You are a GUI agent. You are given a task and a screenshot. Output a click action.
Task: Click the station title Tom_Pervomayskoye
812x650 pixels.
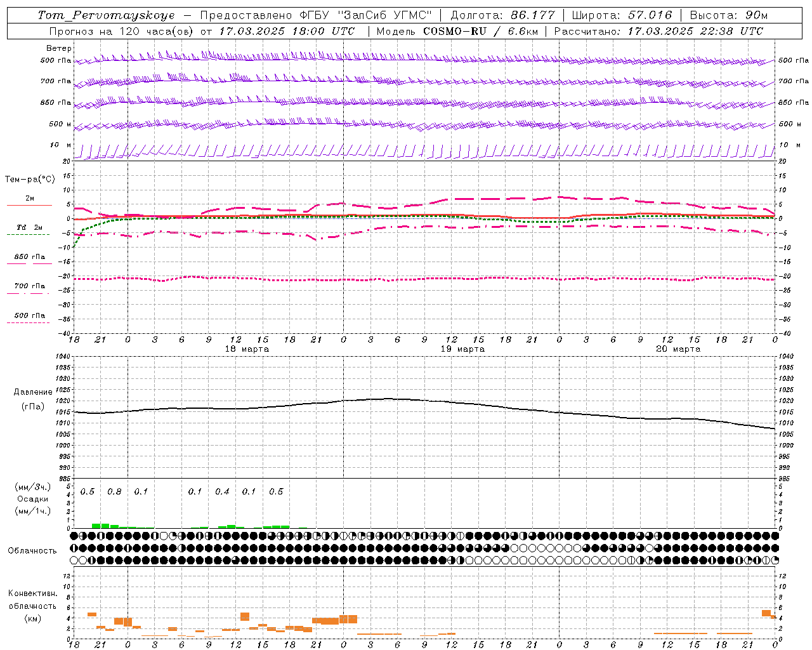tap(106, 15)
